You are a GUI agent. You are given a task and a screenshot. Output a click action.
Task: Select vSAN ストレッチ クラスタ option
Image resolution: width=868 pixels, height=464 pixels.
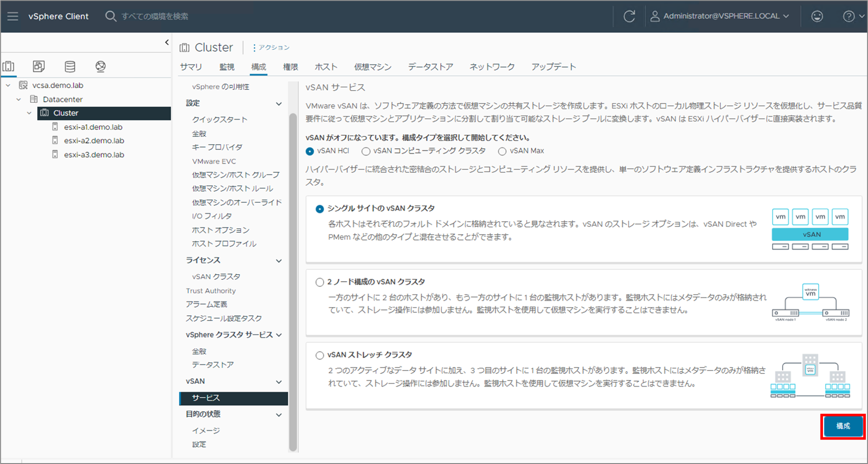pyautogui.click(x=319, y=355)
